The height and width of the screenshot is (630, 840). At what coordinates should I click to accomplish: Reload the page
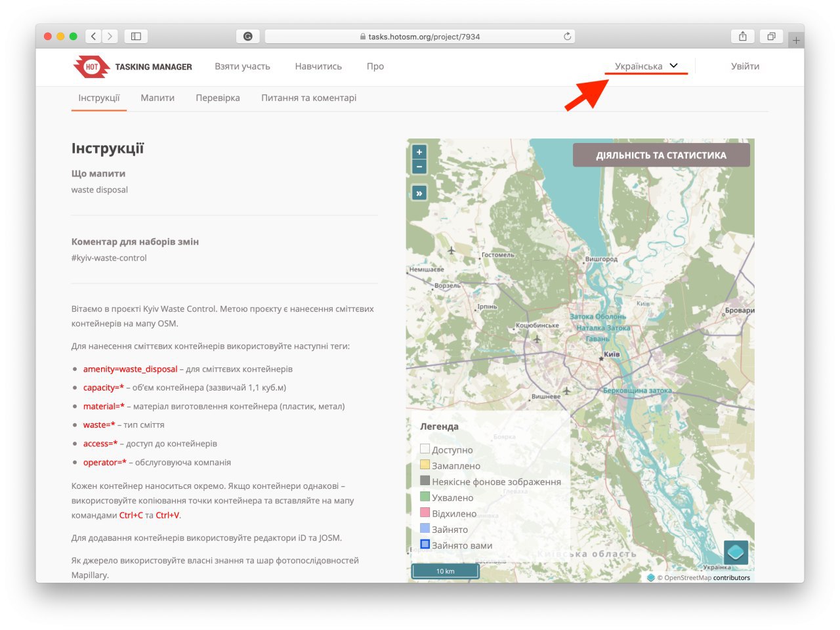567,36
